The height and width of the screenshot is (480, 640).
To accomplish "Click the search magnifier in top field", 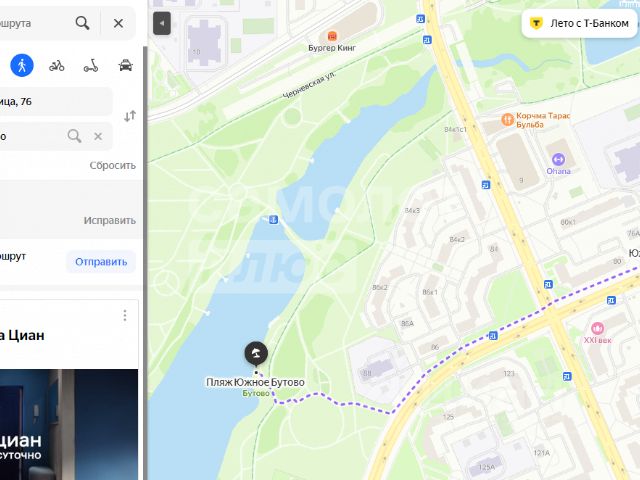I will click(x=82, y=23).
